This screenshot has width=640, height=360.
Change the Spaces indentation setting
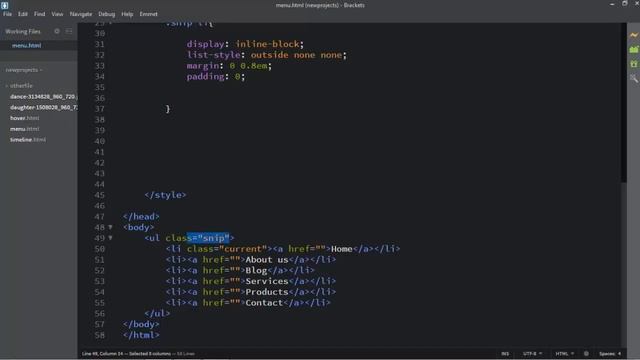click(x=610, y=353)
